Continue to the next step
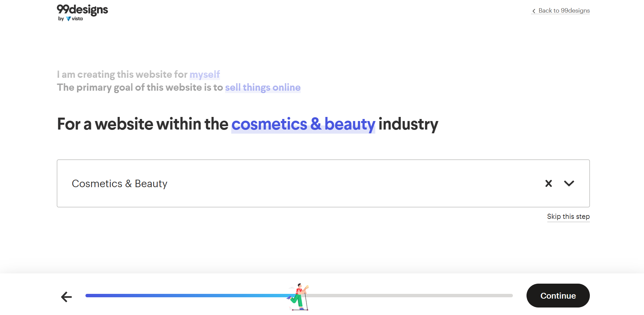Viewport: 644px width, 315px height. pyautogui.click(x=558, y=296)
